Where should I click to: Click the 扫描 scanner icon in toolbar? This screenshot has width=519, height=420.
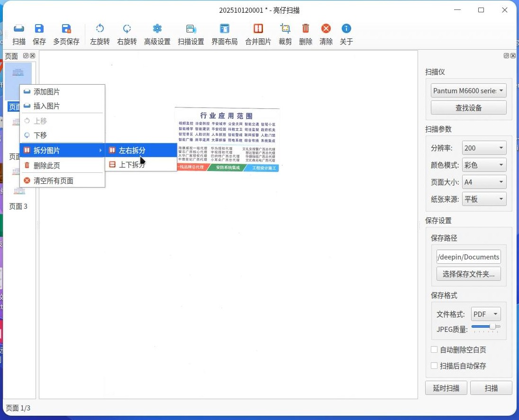tap(19, 29)
